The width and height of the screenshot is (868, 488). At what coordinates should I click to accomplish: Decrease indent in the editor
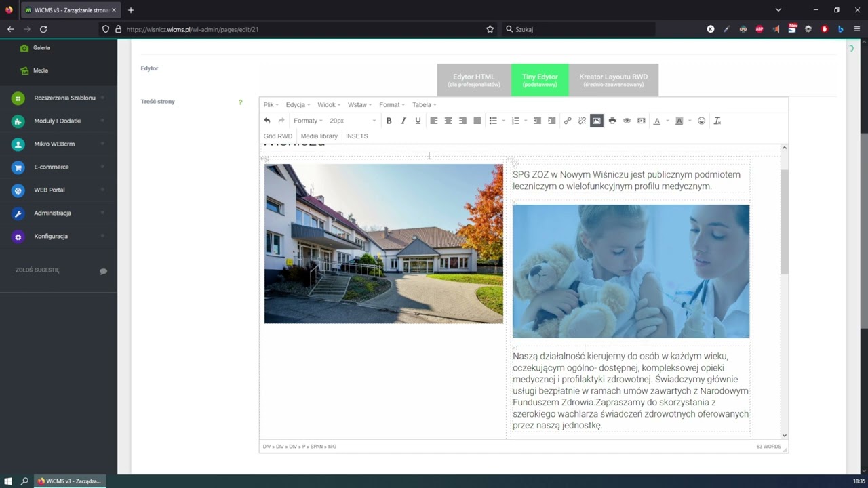tap(537, 121)
